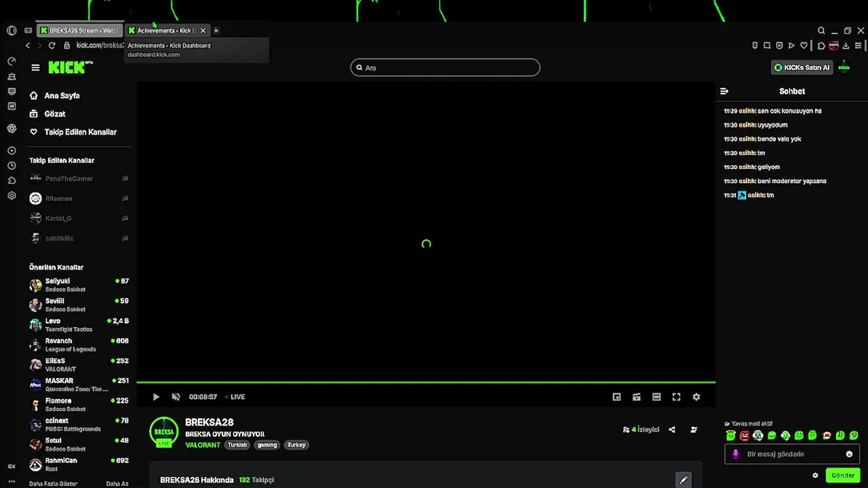
Task: Send chat message with Gönder button
Action: pyautogui.click(x=843, y=476)
